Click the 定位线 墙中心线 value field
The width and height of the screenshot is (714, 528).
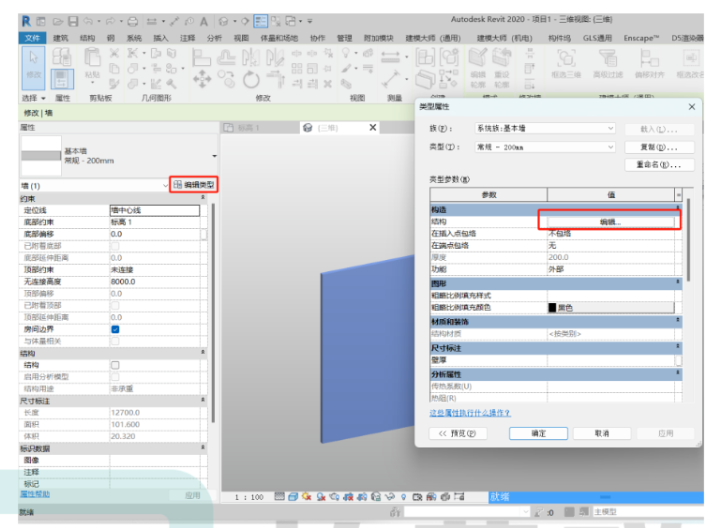[x=154, y=210]
